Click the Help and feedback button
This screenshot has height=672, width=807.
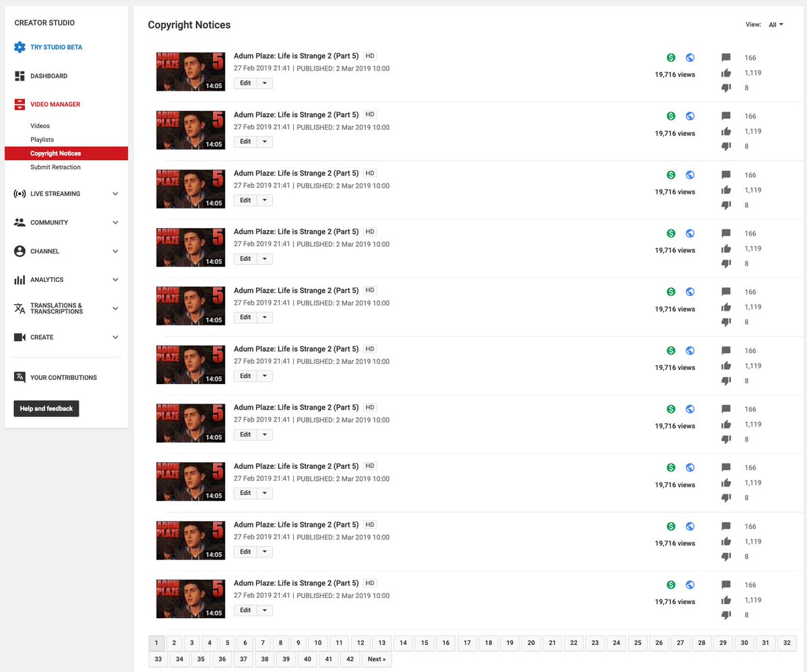tap(46, 408)
